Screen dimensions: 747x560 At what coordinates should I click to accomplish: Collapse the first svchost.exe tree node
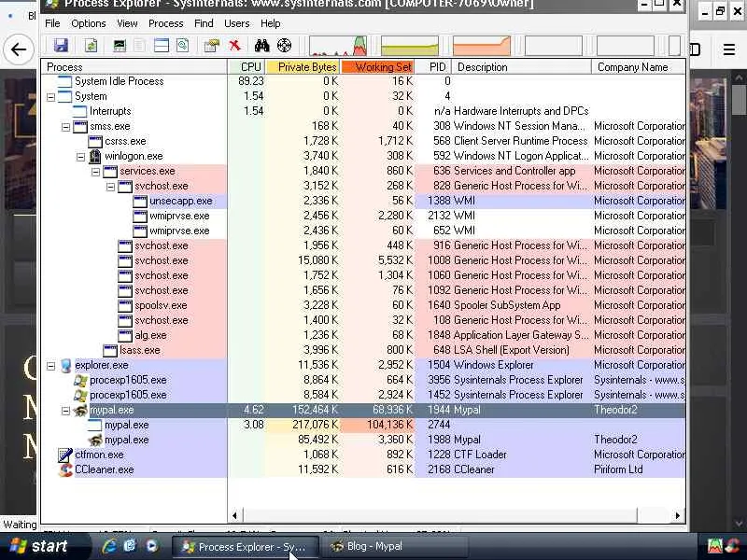pyautogui.click(x=110, y=187)
